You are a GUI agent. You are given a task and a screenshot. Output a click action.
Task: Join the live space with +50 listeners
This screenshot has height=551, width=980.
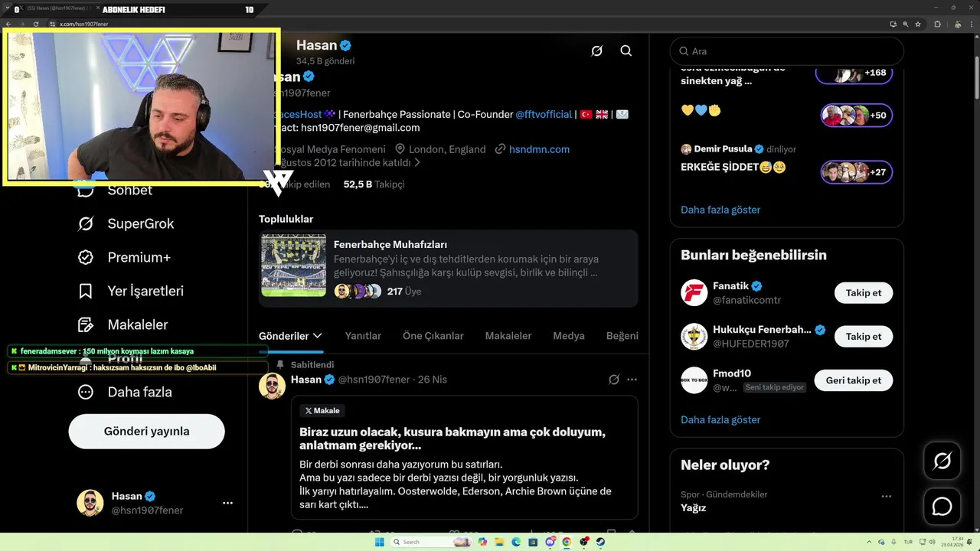pyautogui.click(x=856, y=116)
